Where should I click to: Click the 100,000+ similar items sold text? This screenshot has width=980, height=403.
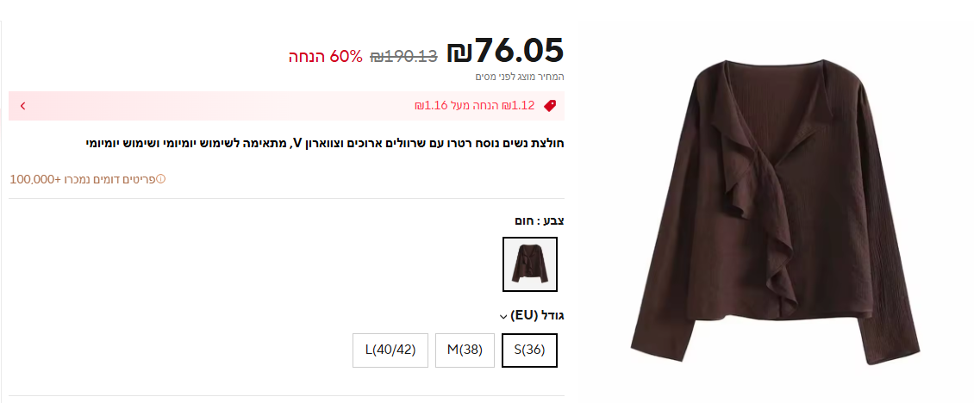point(82,179)
